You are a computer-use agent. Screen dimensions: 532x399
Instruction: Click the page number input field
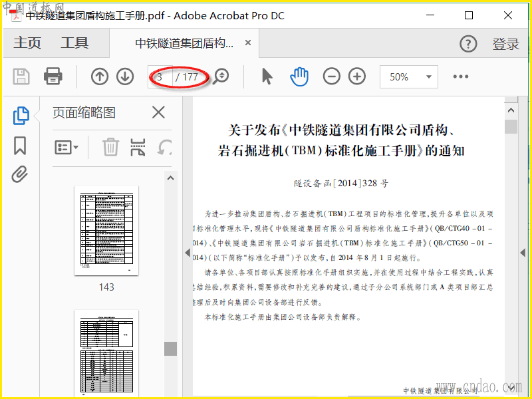160,77
